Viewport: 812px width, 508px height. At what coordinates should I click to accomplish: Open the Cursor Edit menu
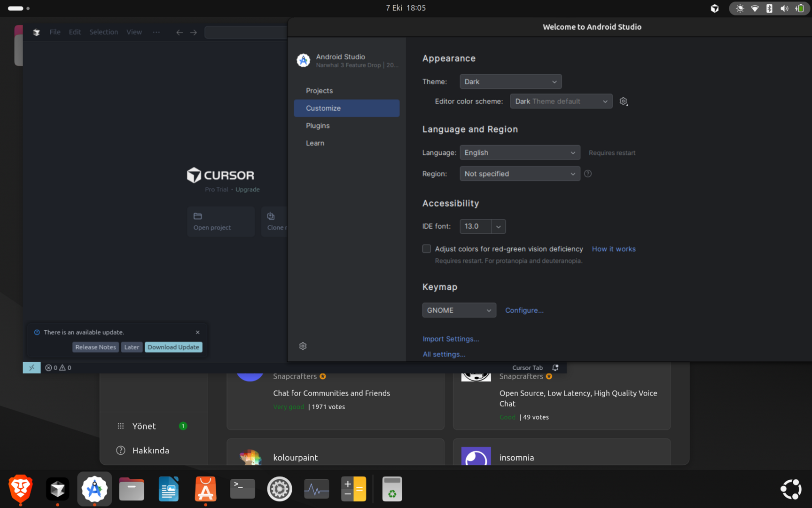(x=75, y=32)
